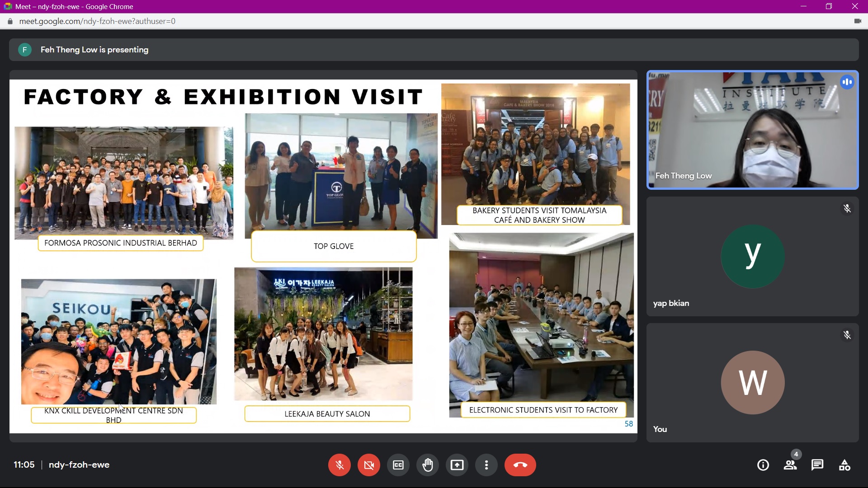Click the muted mic icon on yap bkian's tile

pos(847,208)
